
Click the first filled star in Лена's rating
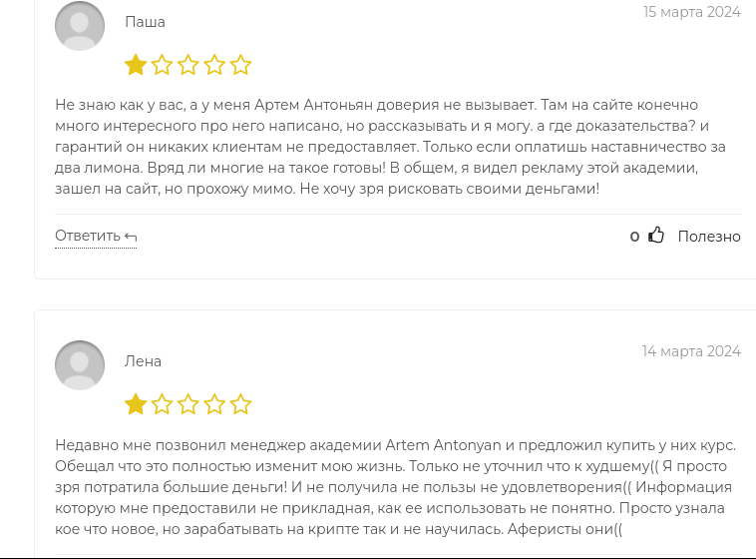(136, 405)
